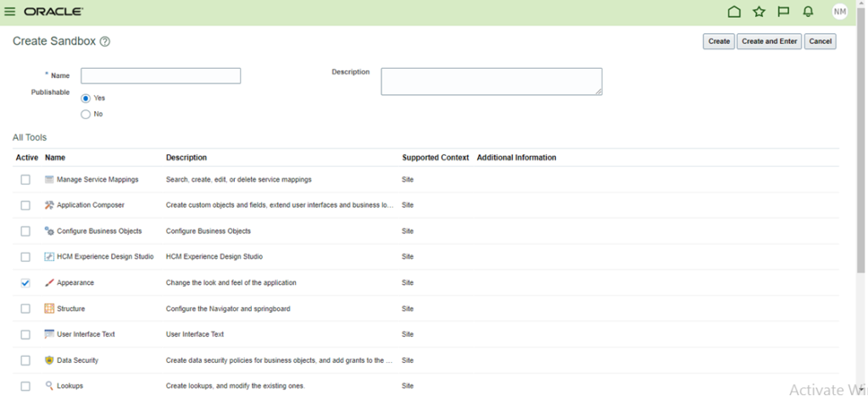This screenshot has height=396, width=868.
Task: Open the hamburger navigator menu
Action: [9, 12]
